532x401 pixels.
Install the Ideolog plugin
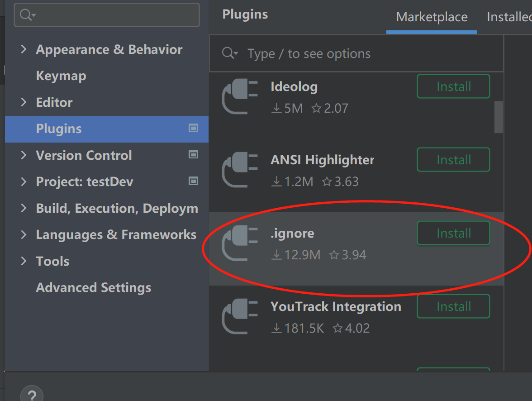tap(453, 86)
